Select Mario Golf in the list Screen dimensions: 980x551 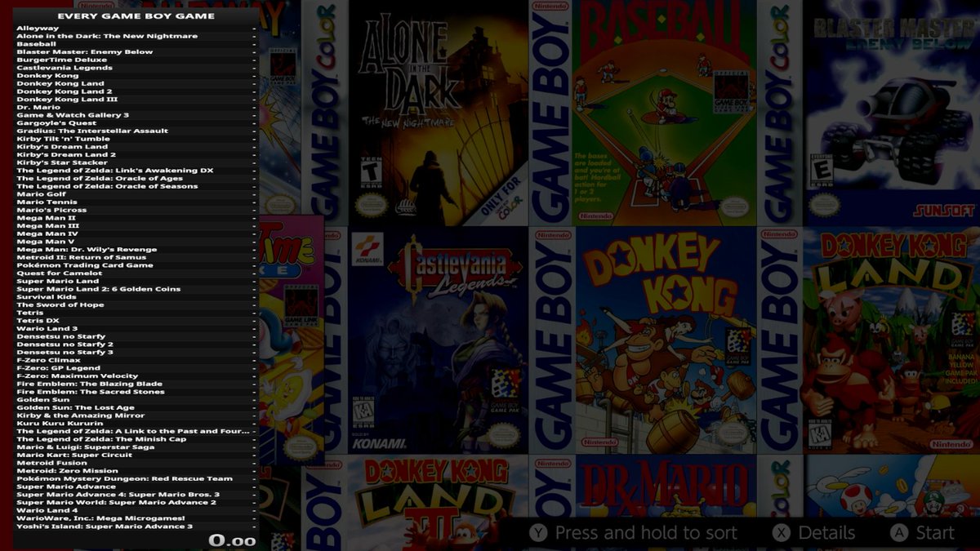(136, 194)
